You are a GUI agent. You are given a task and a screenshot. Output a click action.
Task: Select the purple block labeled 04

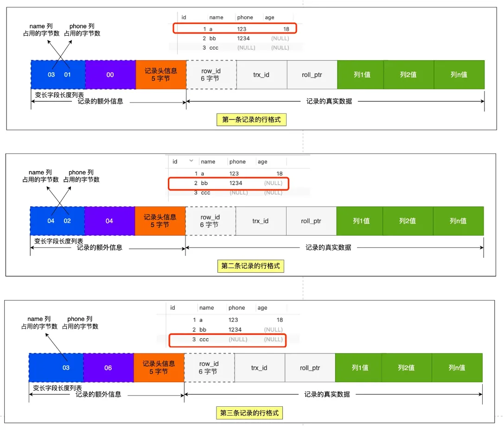[x=109, y=221]
